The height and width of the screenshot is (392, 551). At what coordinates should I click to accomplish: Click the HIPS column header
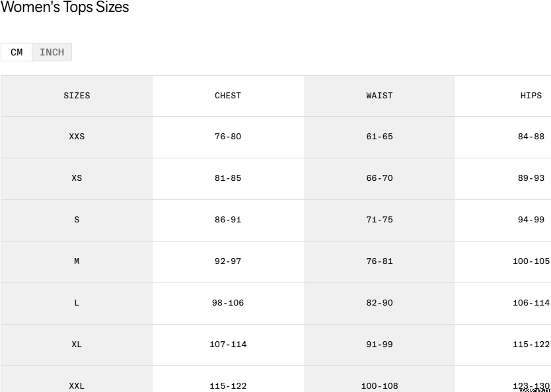point(531,96)
